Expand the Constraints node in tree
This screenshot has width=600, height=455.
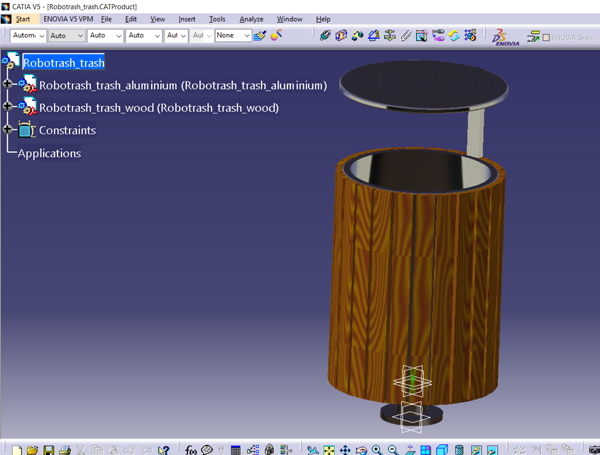pyautogui.click(x=8, y=130)
